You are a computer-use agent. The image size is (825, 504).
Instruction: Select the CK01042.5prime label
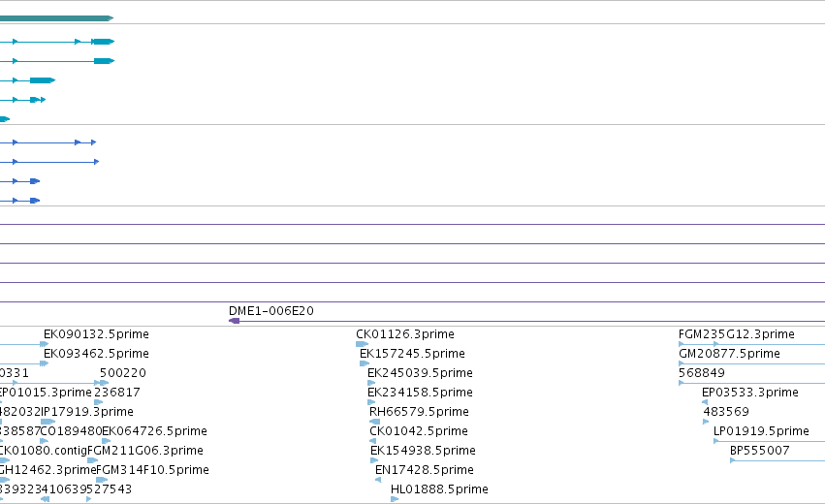point(418,431)
